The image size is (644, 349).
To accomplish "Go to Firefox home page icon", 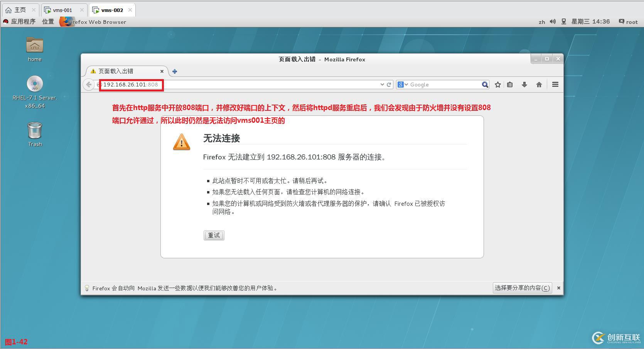I will [539, 84].
